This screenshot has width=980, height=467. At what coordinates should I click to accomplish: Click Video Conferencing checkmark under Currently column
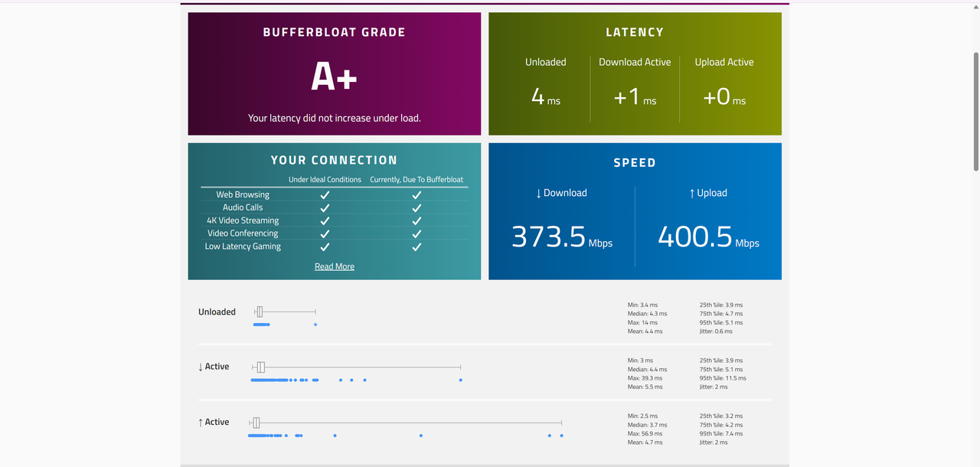point(416,234)
